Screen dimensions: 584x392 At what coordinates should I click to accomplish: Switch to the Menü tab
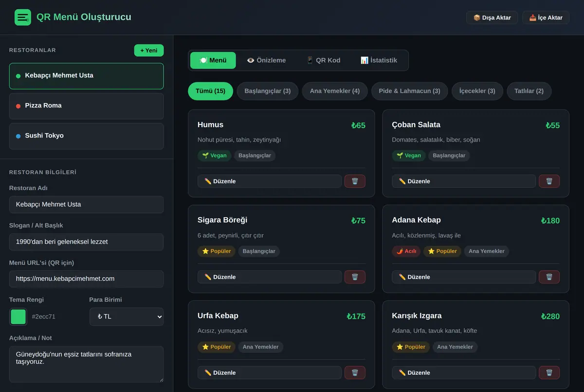coord(213,60)
